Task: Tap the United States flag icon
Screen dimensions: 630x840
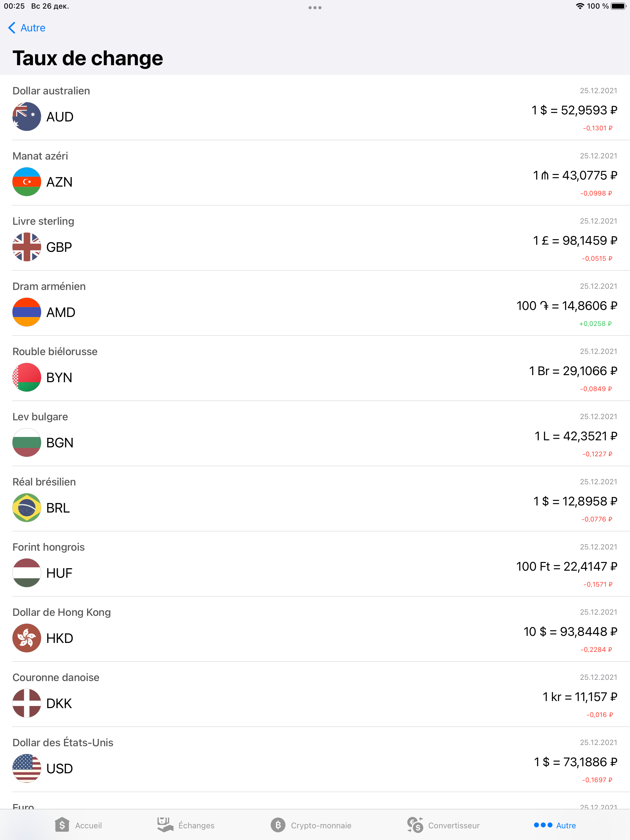Action: (x=26, y=768)
